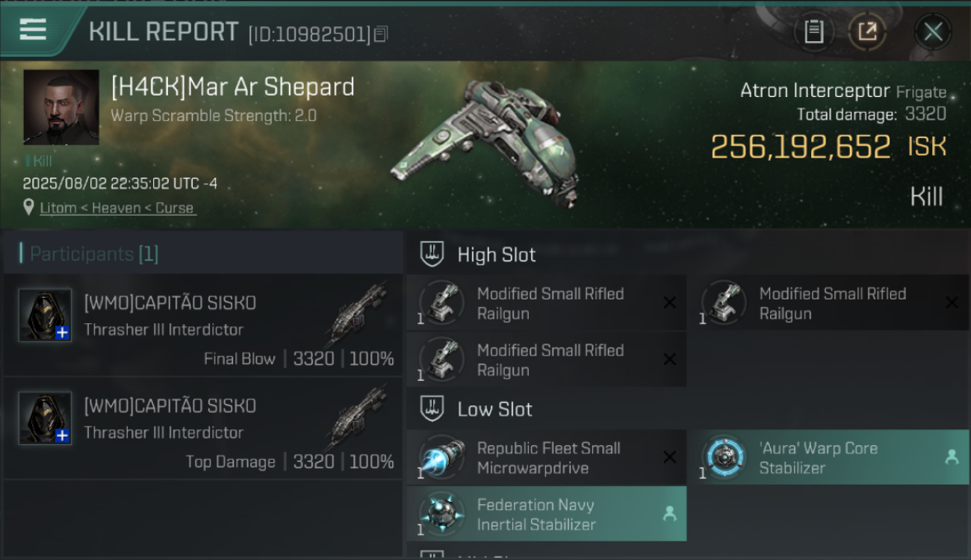971x560 pixels.
Task: Open Mar Ar Shepard's portrait
Action: point(61,107)
